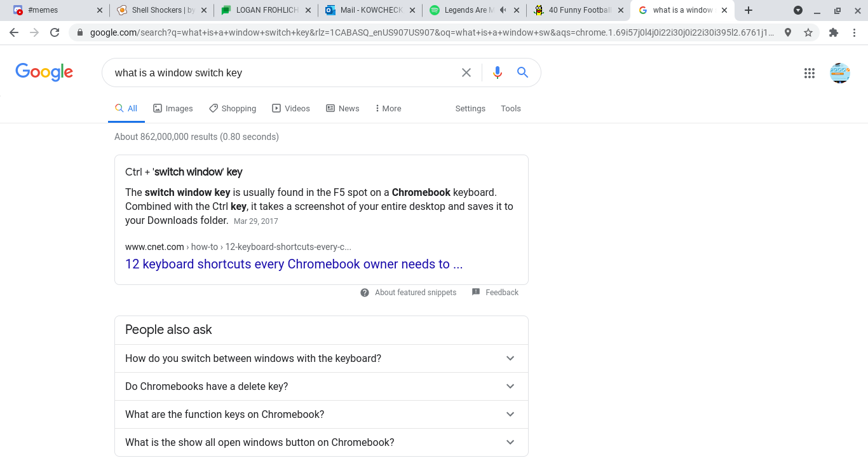Click the 'People also ask' heading
Viewport: 868px width, 458px height.
click(168, 330)
